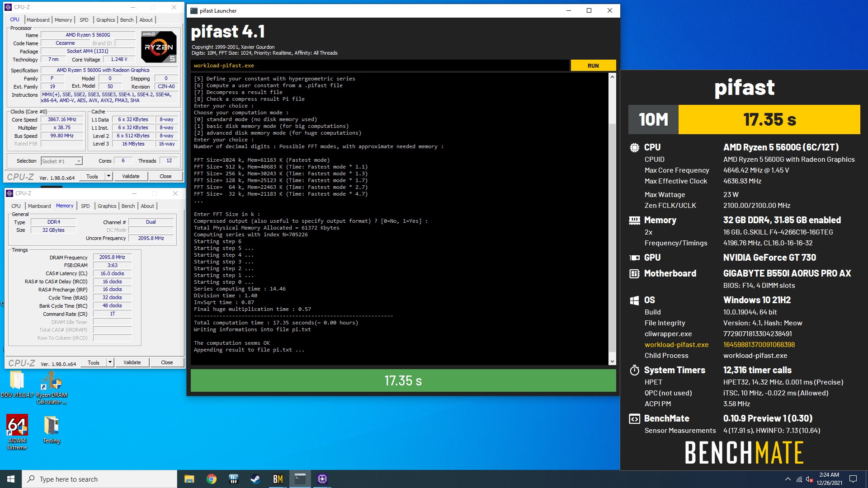868x488 pixels.
Task: Click Close button in bottom CPU-Z window
Action: coord(167,362)
